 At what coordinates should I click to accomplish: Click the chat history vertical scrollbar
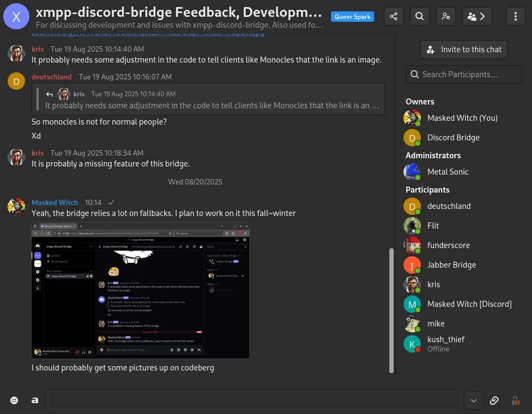391,310
